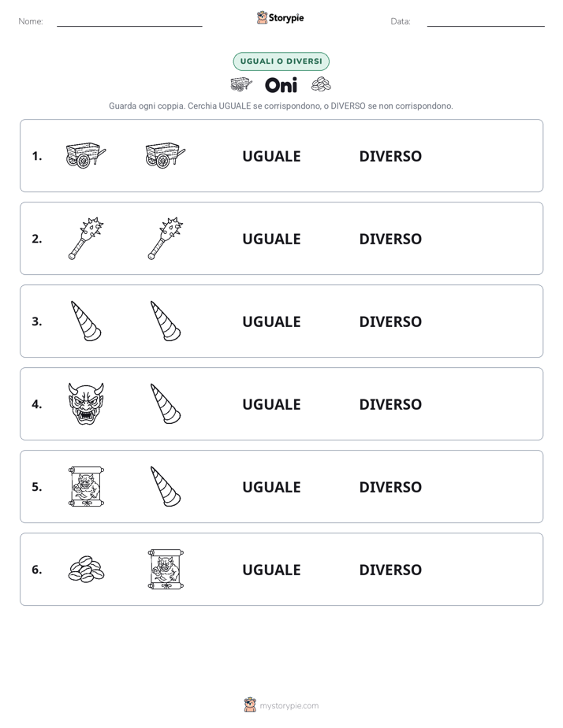Click the oni scroll image in row 6
This screenshot has width=563, height=728.
click(166, 569)
